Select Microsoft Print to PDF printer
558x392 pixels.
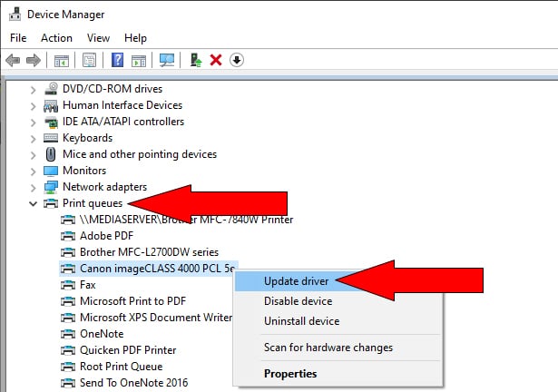(x=132, y=301)
